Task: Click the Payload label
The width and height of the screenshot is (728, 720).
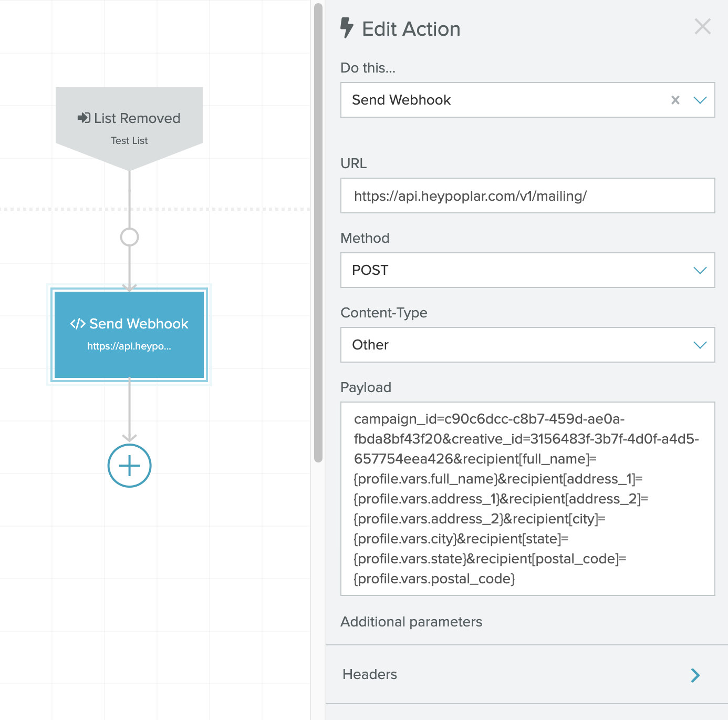Action: pos(366,387)
